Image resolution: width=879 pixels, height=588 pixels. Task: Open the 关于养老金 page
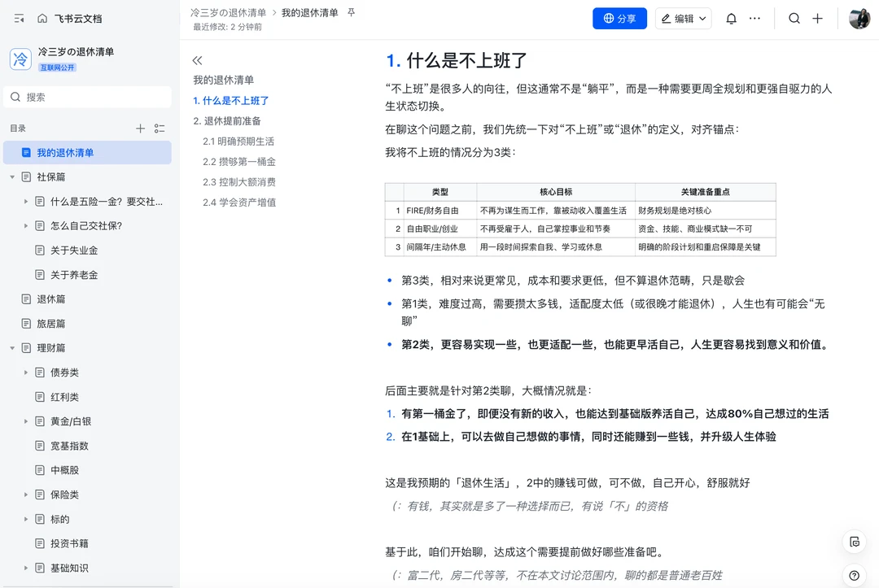point(74,275)
